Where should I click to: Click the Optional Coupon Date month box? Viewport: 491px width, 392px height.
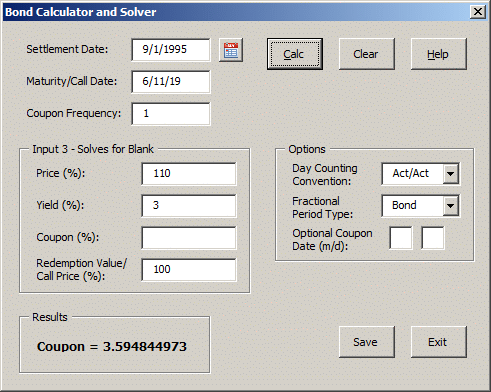(401, 238)
